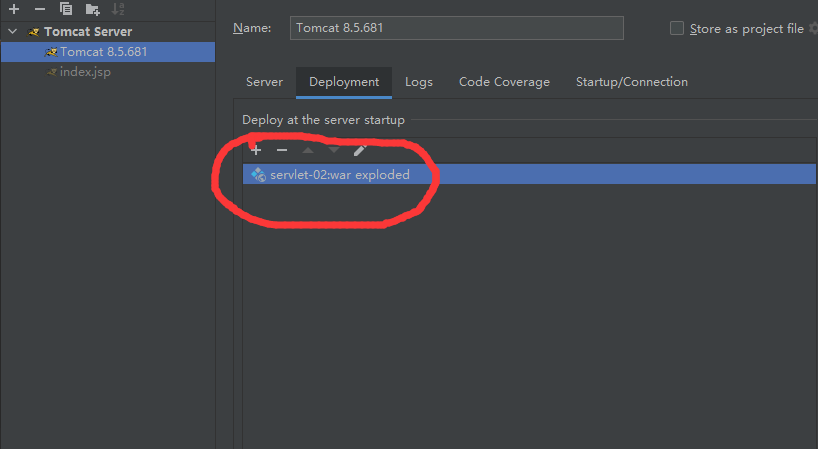Copy the selected run configuration
The height and width of the screenshot is (449, 818).
(66, 9)
